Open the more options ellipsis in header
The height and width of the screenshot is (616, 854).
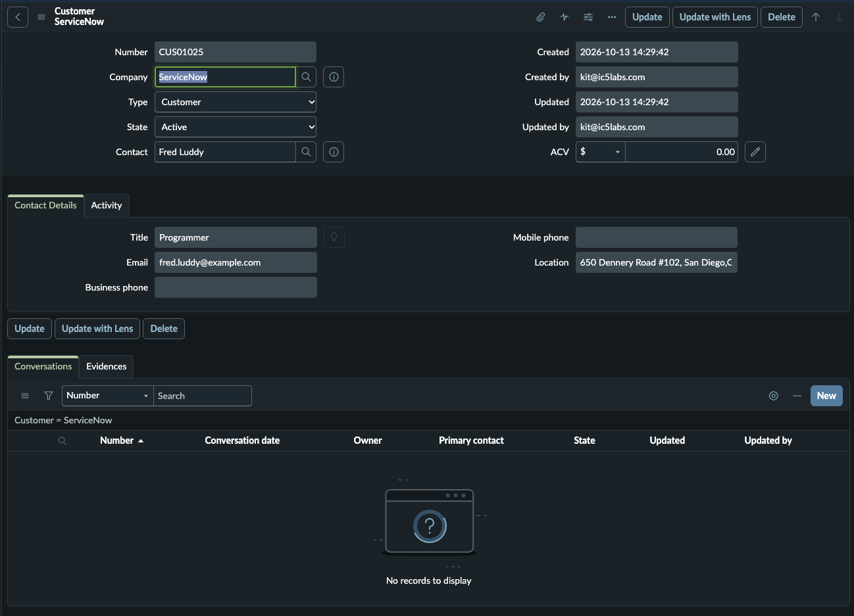pyautogui.click(x=612, y=17)
